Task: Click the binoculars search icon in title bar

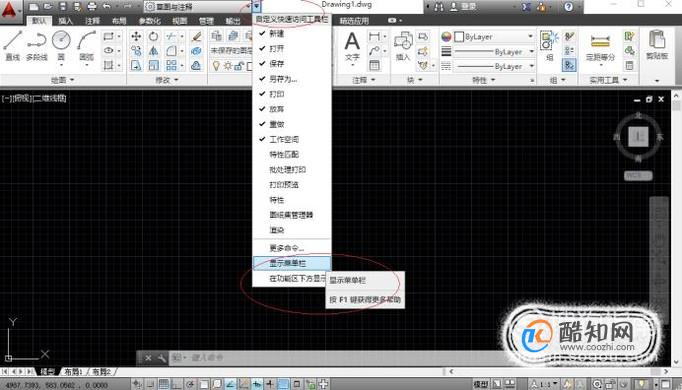Action: point(439,7)
